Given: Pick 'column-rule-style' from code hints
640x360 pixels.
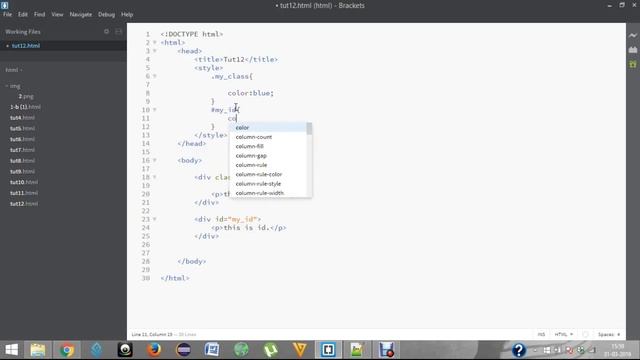Looking at the screenshot, I should coord(268,184).
